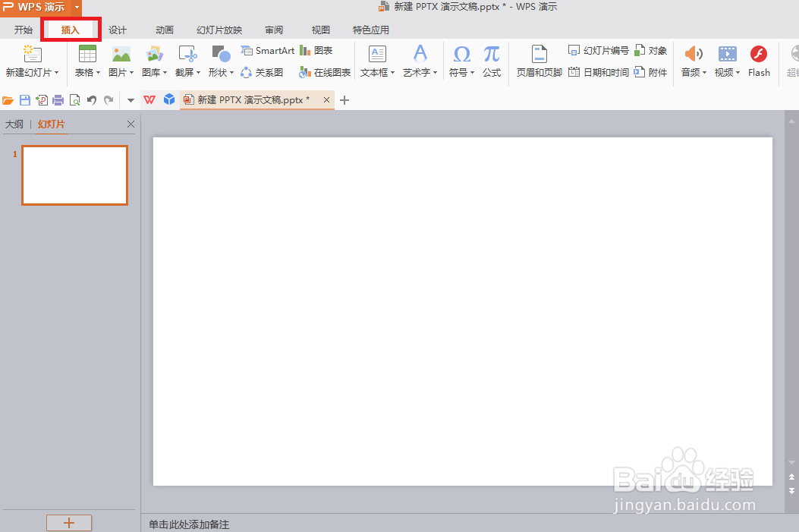
Task: Expand the quick access toolbar customize arrow
Action: pyautogui.click(x=131, y=100)
